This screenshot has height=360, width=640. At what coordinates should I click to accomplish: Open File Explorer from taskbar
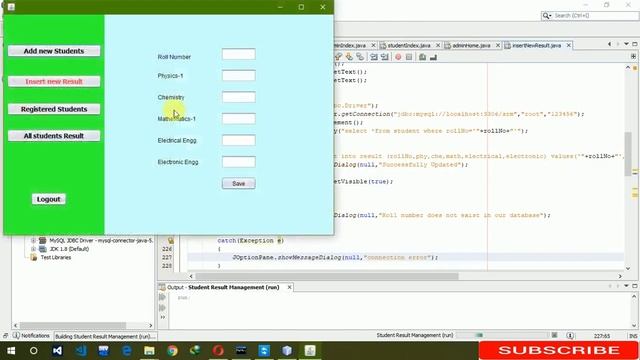click(149, 351)
